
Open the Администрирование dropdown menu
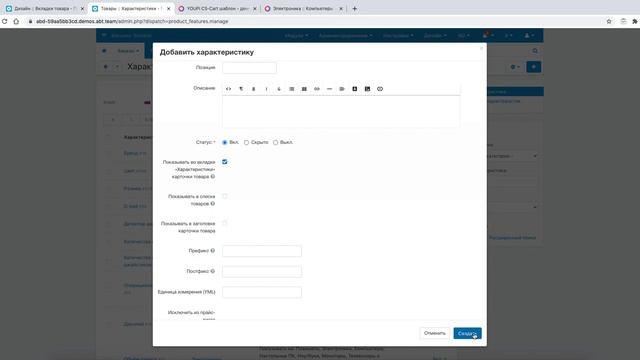(x=345, y=36)
